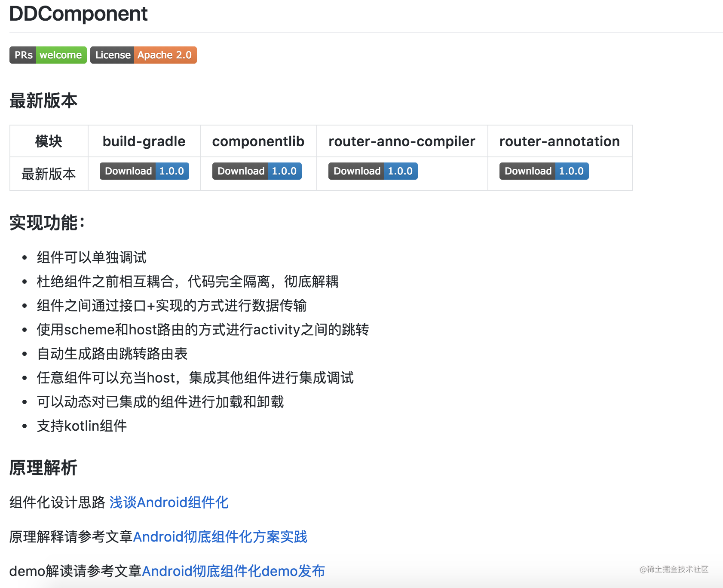Click the bullet about 接口+实现 数据传输

click(x=172, y=306)
